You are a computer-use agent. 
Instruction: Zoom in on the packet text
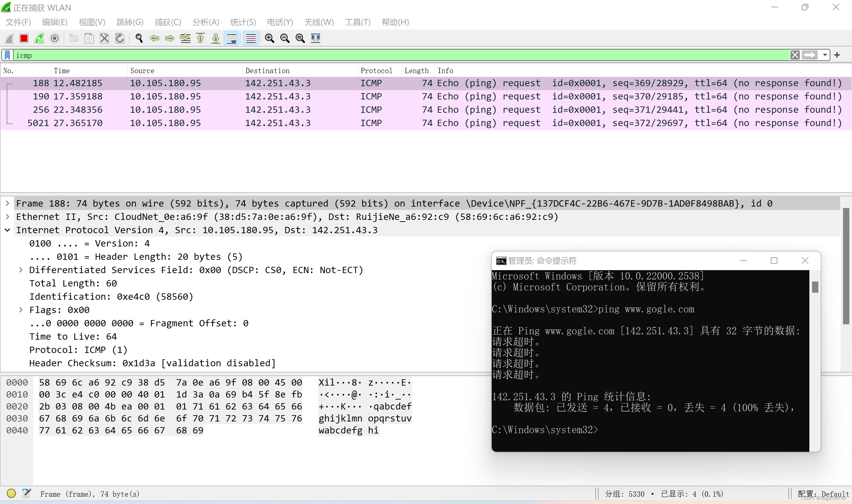tap(269, 38)
